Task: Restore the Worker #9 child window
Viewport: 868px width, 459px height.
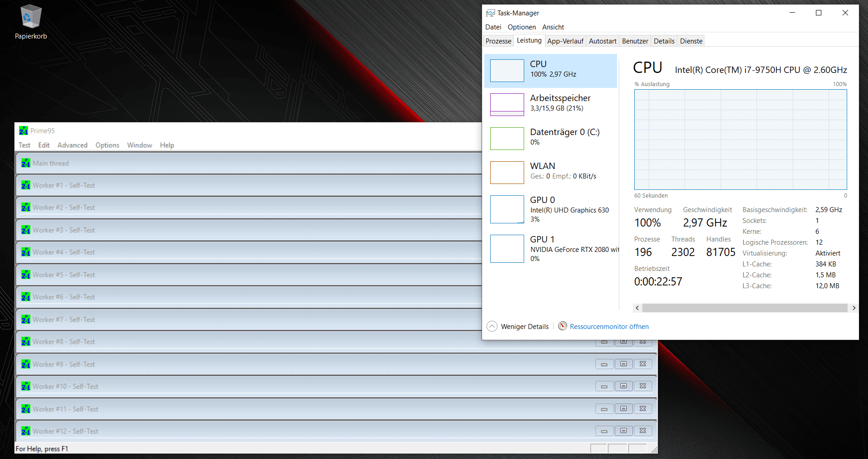Action: pyautogui.click(x=623, y=364)
